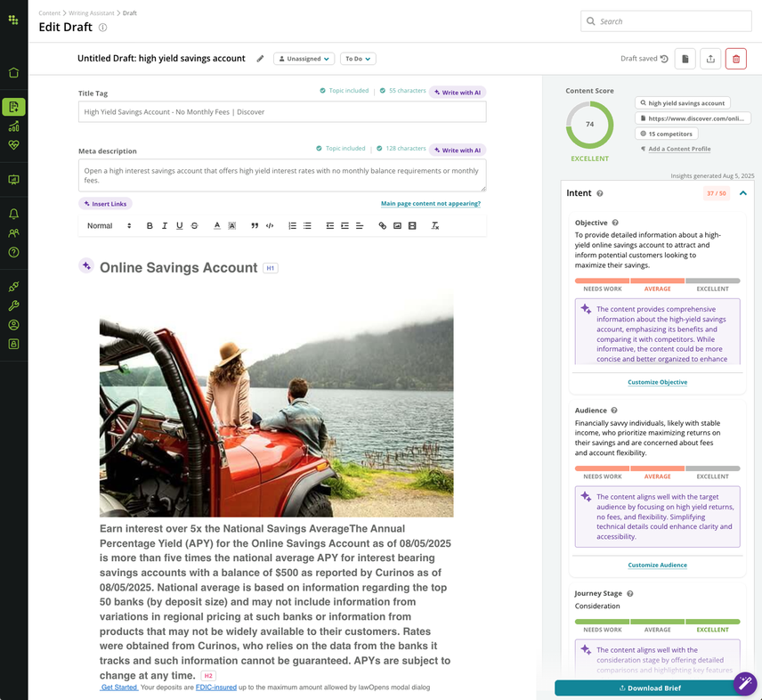Open the Writing Assistant sidebar icon
The height and width of the screenshot is (700, 762).
click(13, 107)
